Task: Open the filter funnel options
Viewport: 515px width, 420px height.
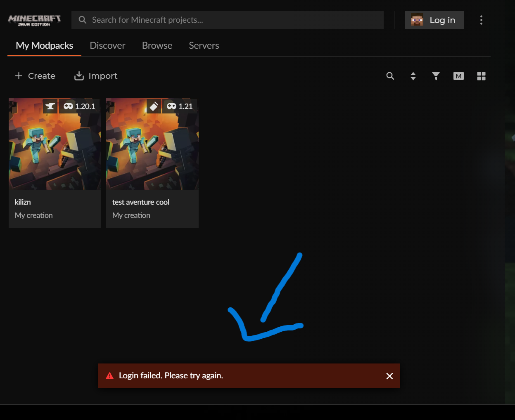Action: click(x=436, y=76)
